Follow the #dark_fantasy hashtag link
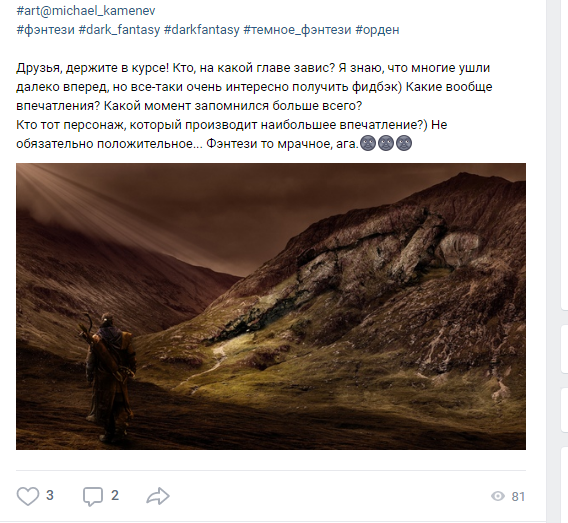 (x=119, y=29)
